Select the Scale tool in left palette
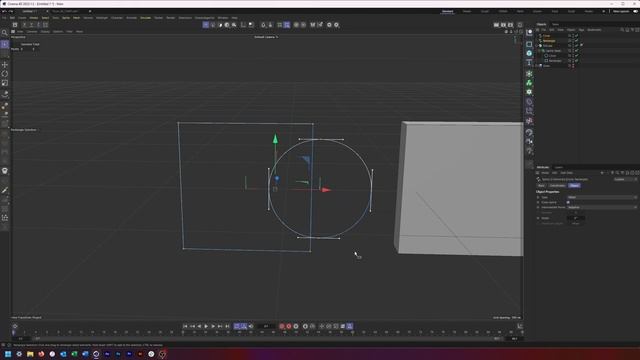This screenshot has width=640, height=360. point(5,83)
